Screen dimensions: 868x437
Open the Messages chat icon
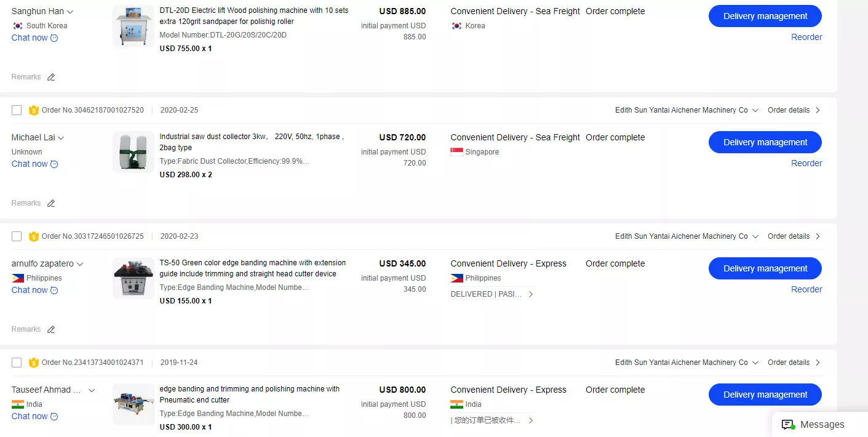[787, 425]
